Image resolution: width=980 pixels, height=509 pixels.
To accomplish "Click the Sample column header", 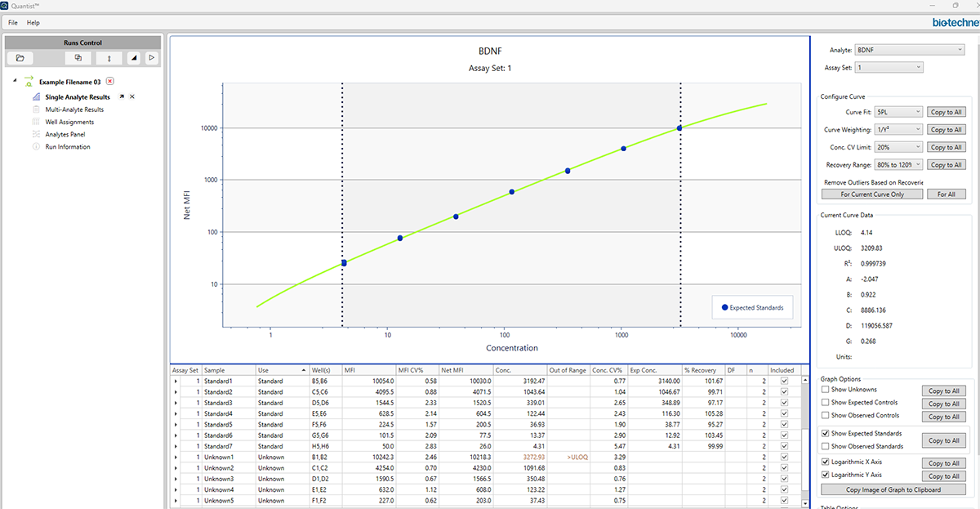I will pyautogui.click(x=229, y=370).
